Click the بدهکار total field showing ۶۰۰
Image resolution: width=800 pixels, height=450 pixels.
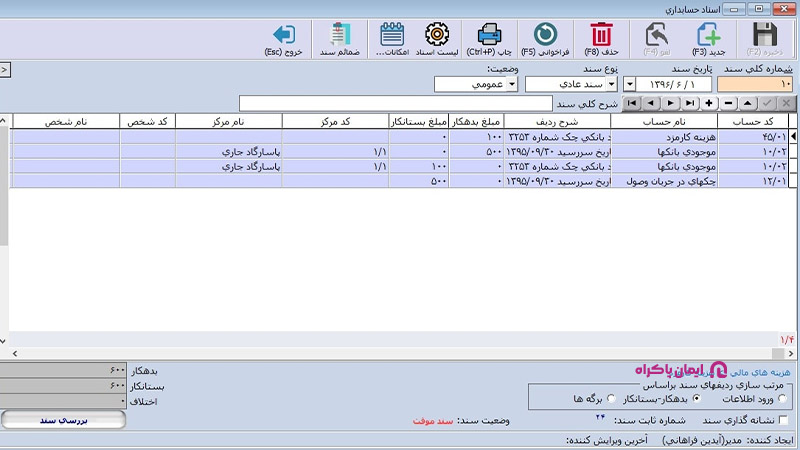coord(63,370)
